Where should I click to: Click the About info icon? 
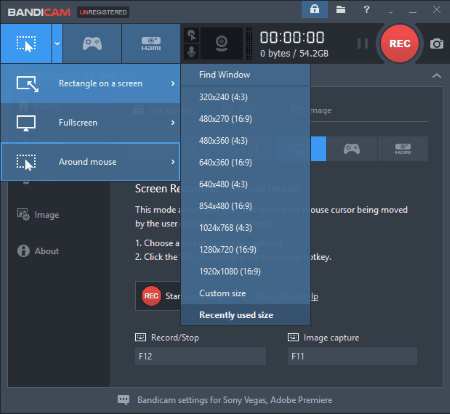coord(23,251)
